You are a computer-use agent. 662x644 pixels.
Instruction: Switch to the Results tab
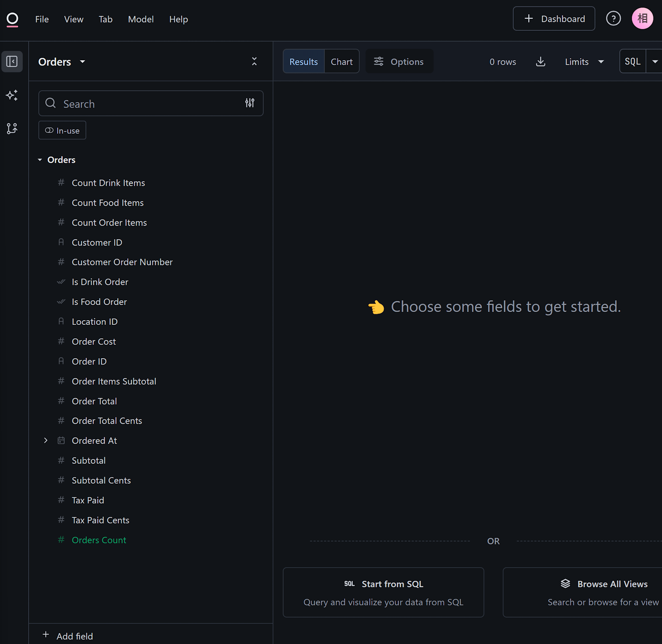coord(304,62)
